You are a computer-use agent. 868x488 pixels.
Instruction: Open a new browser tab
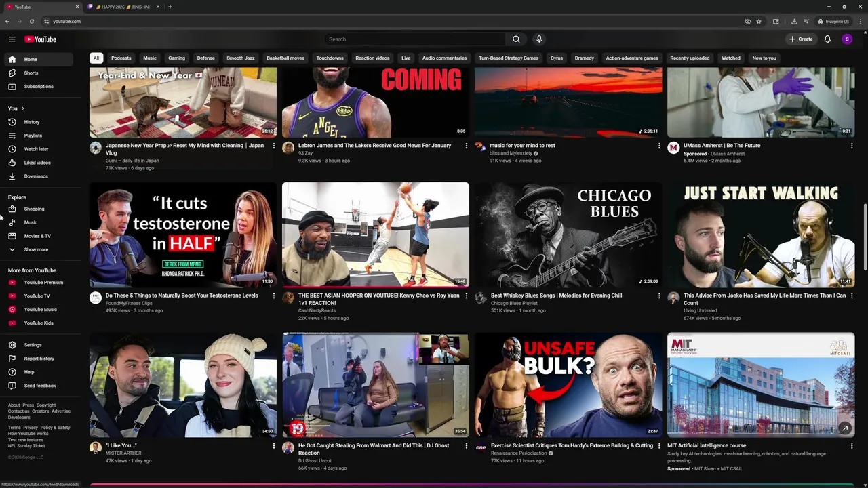click(170, 7)
